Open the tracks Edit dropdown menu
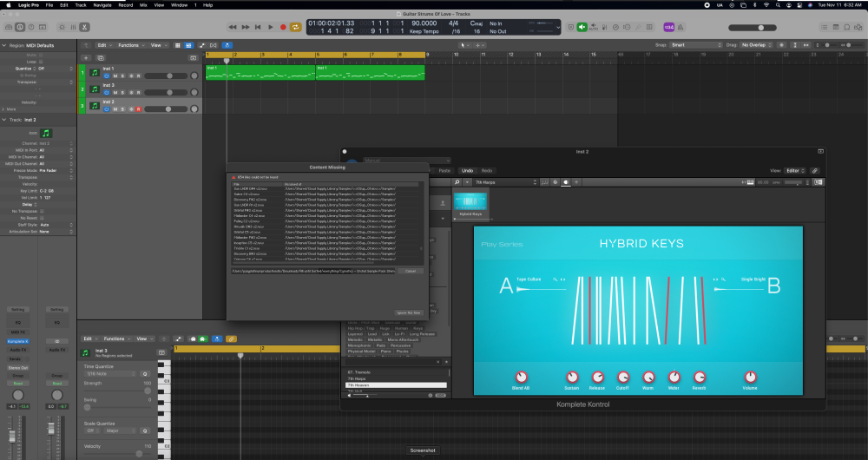This screenshot has width=868, height=460. [104, 45]
